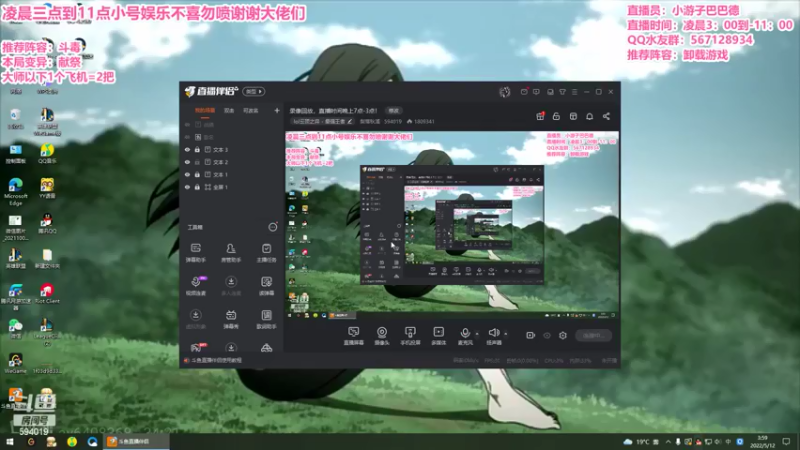Open the message icon with the red dot
Viewport: 800px width, 450px height.
point(524,92)
